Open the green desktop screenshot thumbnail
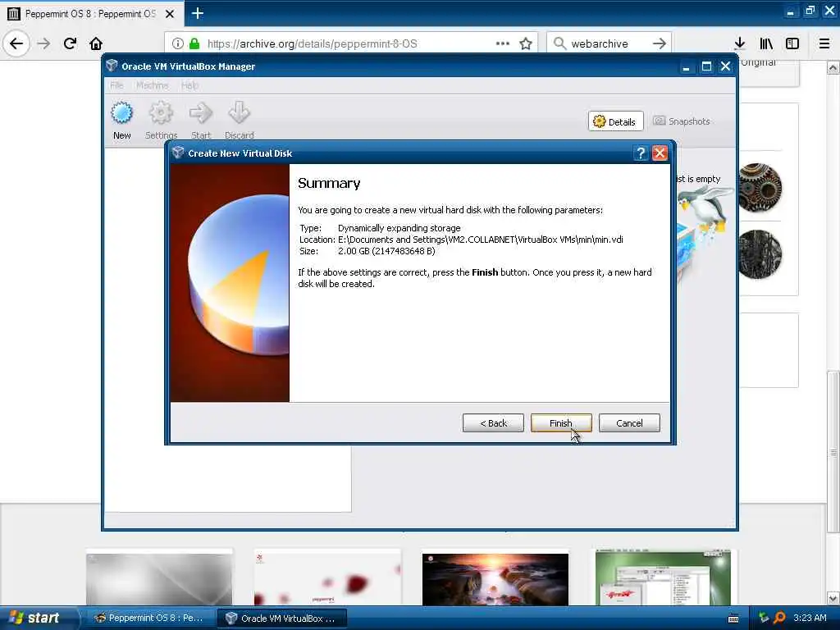The width and height of the screenshot is (840, 630). click(x=663, y=578)
